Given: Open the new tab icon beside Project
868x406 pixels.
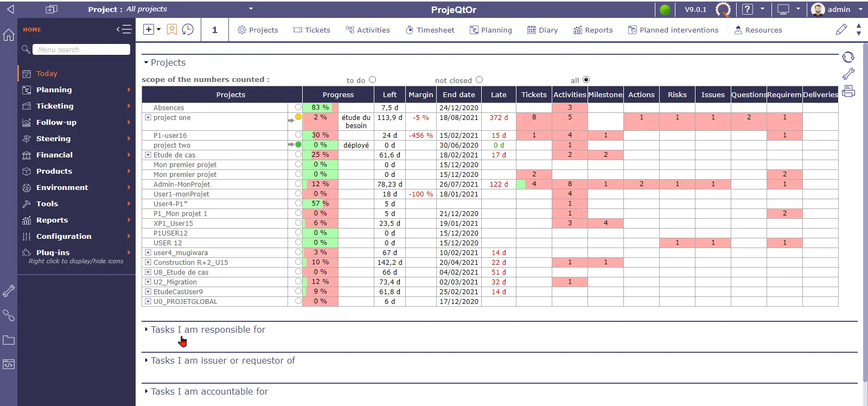Looking at the screenshot, I should point(52,9).
